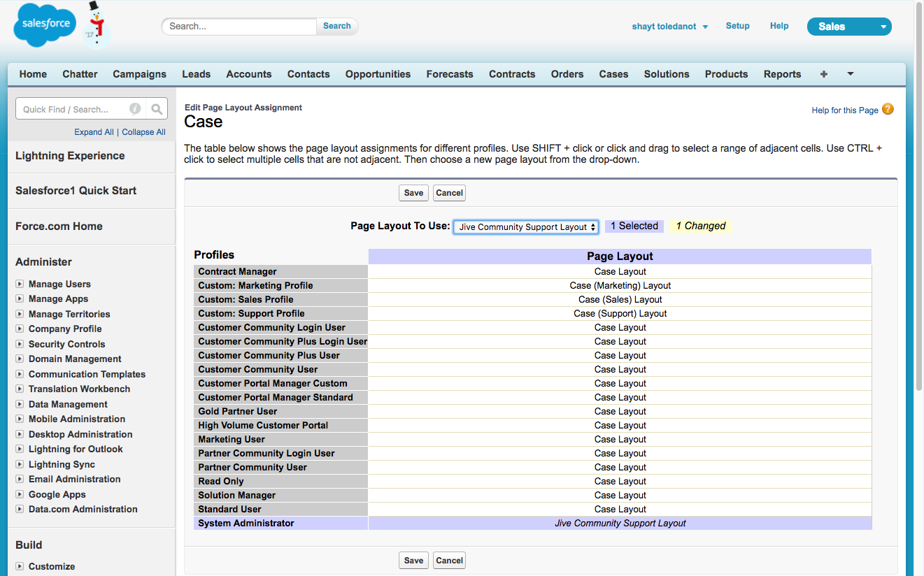
Task: Click the Salesforce cloud logo
Action: tap(45, 24)
